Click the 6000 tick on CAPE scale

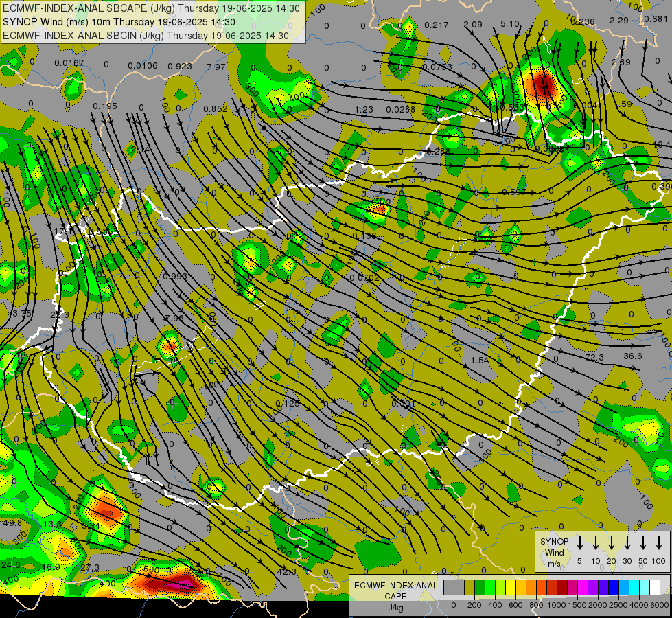point(659,605)
